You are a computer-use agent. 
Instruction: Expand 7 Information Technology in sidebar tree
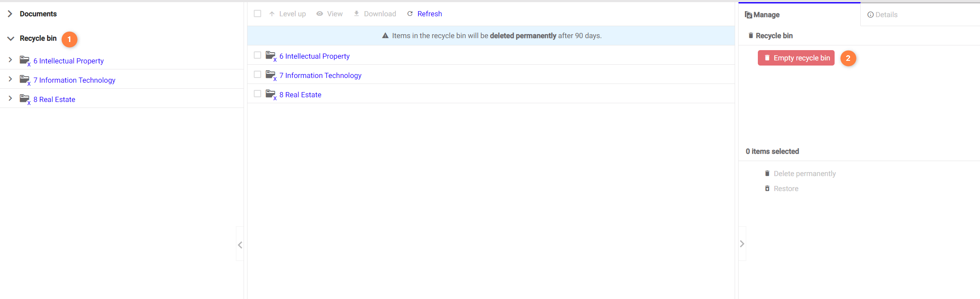pos(10,79)
